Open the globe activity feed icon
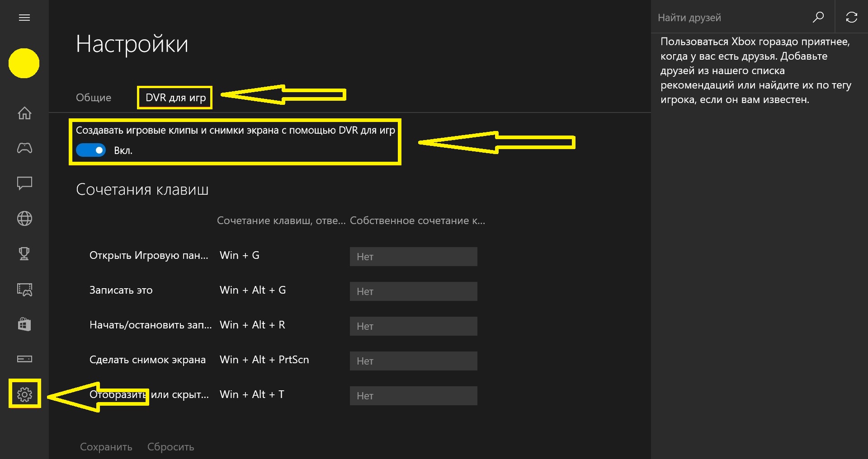 [24, 219]
